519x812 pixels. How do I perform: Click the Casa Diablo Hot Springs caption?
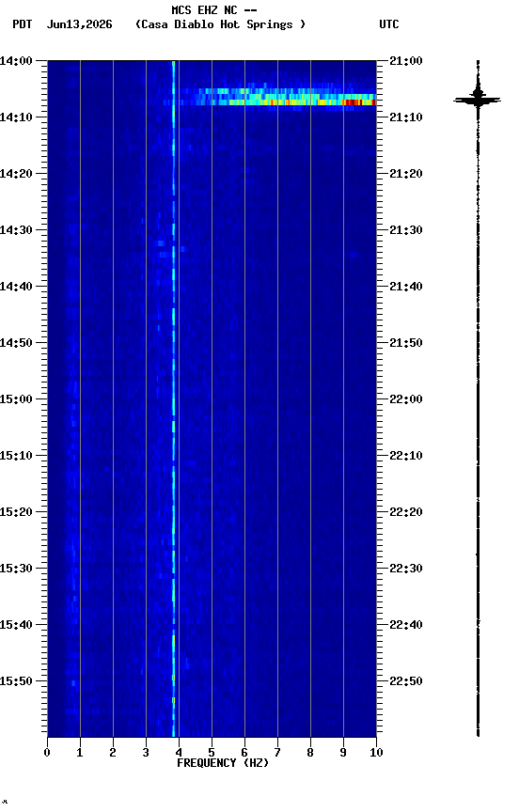pos(221,24)
